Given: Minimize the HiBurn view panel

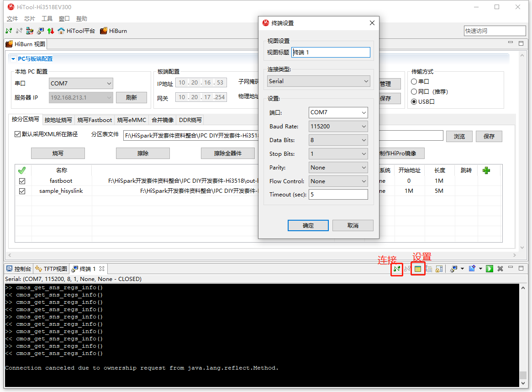Looking at the screenshot, I should 510,42.
